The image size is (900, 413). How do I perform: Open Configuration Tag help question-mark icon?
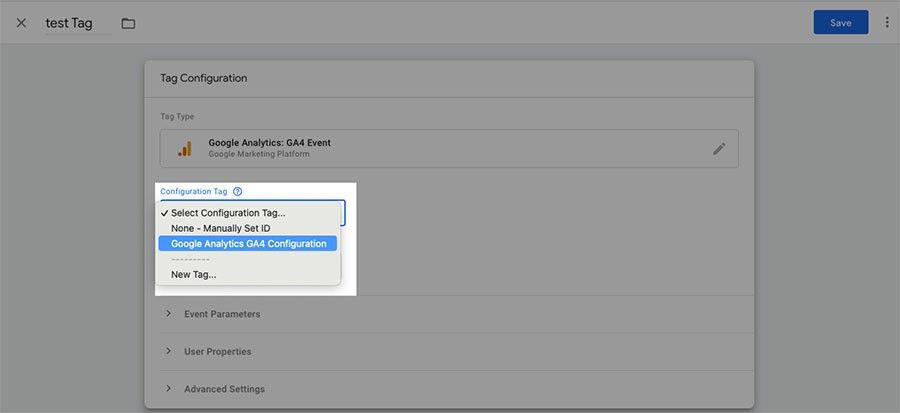pos(238,192)
